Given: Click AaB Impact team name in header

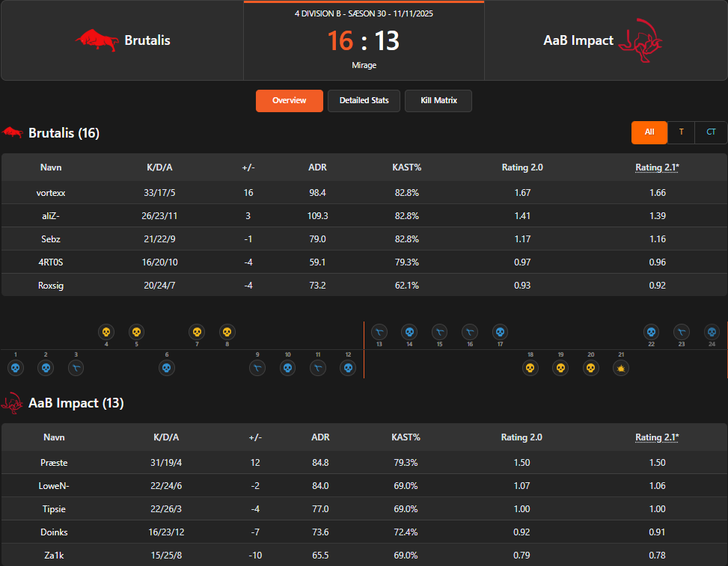Looking at the screenshot, I should point(578,40).
